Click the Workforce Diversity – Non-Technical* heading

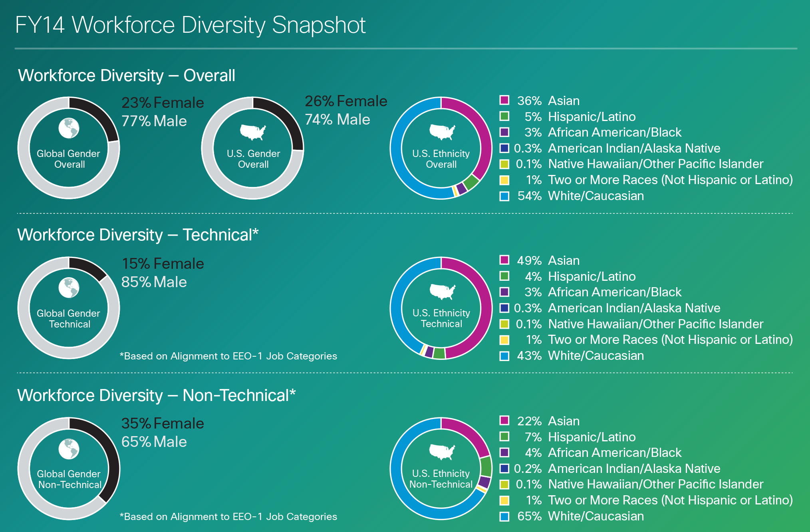pos(156,395)
